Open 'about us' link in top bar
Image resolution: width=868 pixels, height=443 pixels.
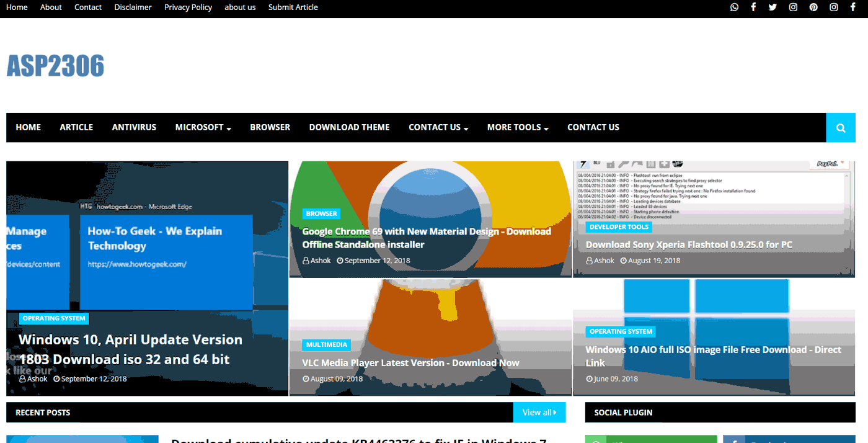[x=240, y=7]
